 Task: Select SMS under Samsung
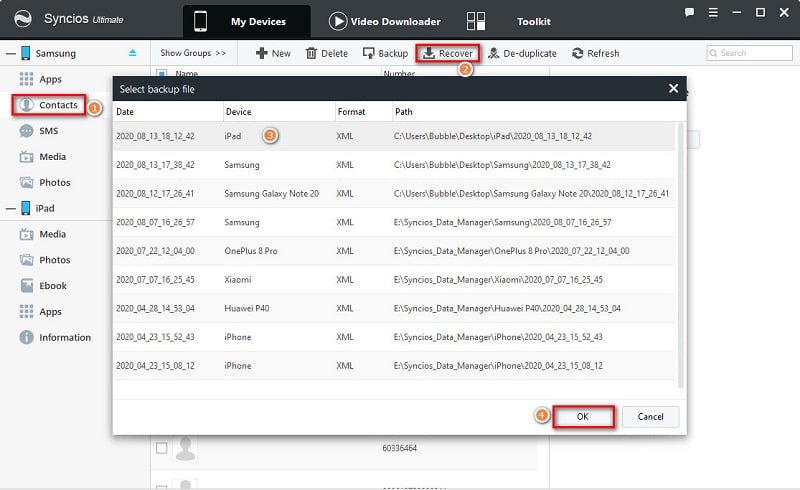(x=39, y=131)
